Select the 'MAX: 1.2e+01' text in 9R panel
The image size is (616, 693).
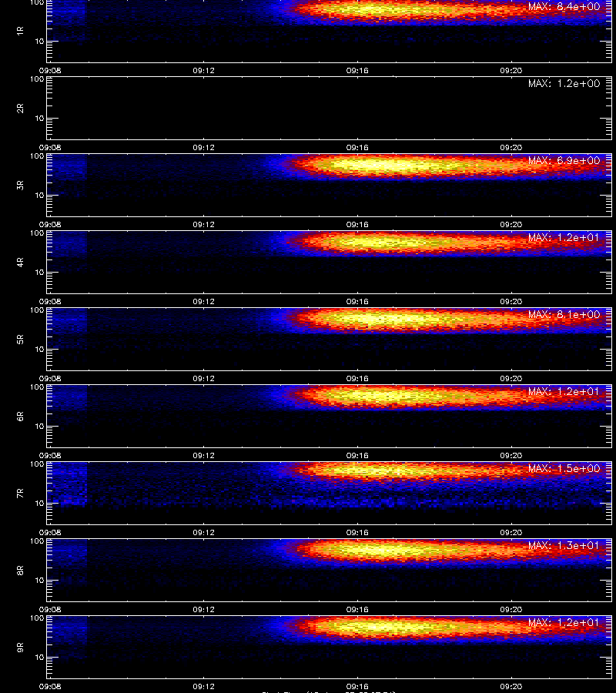(x=564, y=622)
